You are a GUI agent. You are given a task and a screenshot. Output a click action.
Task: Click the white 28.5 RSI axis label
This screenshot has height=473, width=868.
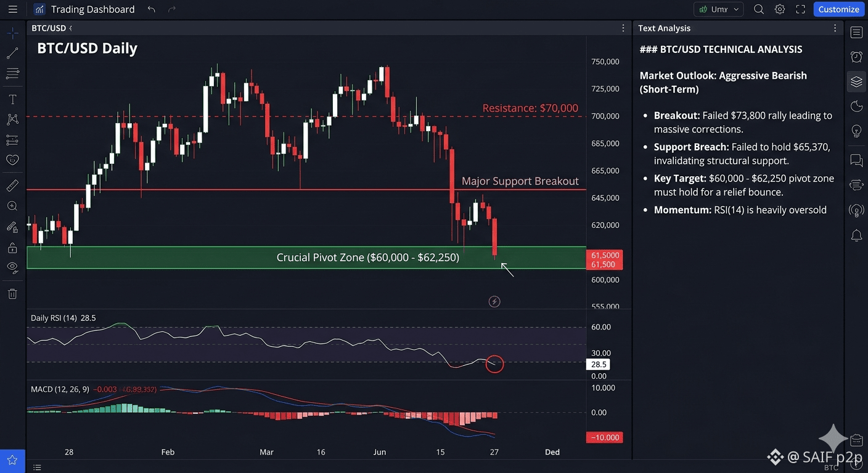click(598, 365)
